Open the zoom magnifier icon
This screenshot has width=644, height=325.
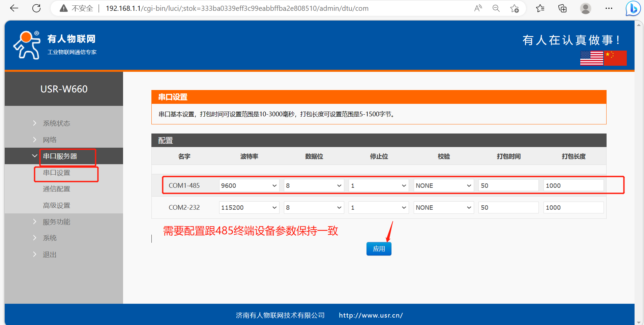pos(496,8)
